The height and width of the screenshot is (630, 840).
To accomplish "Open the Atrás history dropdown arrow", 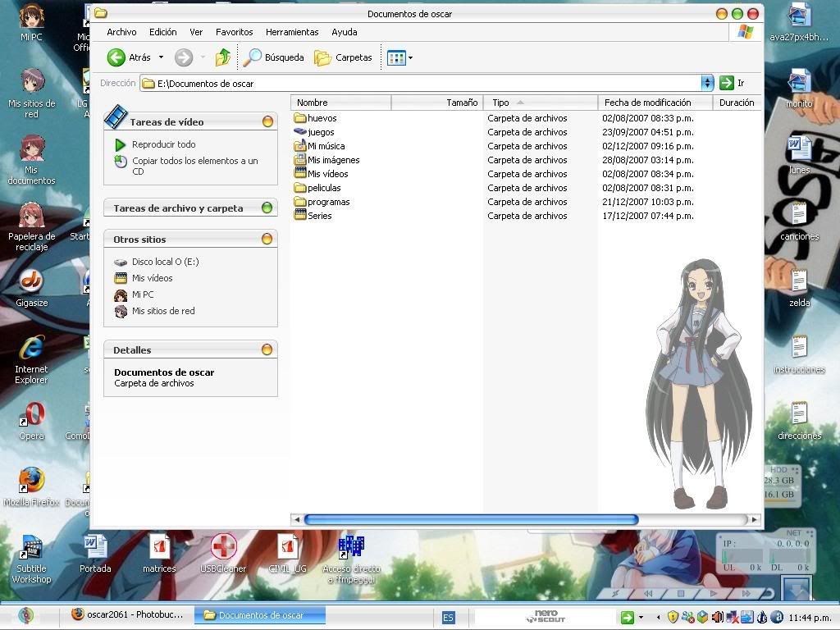I will (161, 57).
